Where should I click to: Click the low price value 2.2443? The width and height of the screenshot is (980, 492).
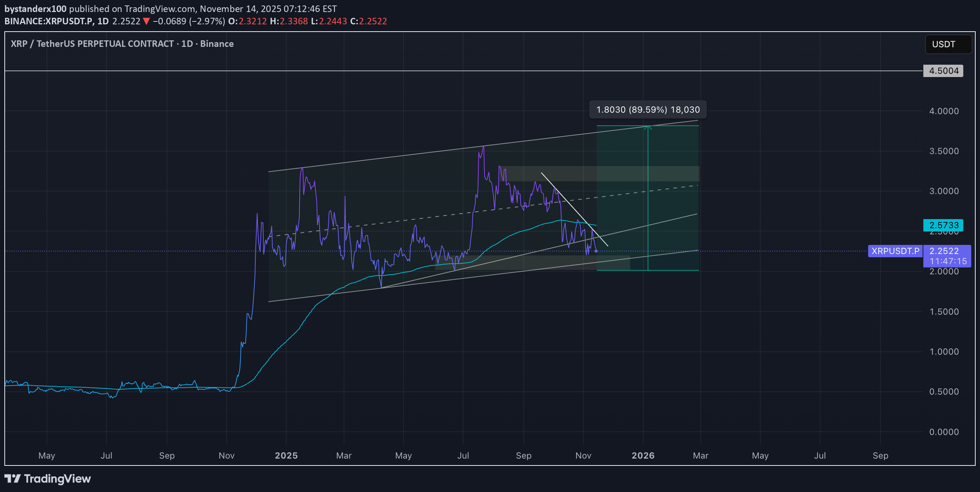(334, 22)
